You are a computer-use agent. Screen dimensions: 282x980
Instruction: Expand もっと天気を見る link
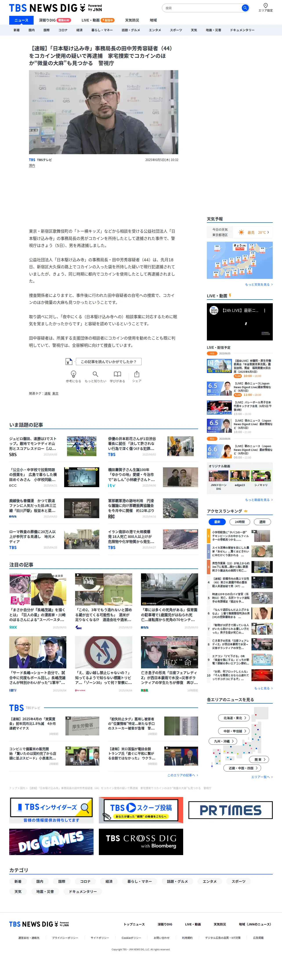[x=258, y=285]
